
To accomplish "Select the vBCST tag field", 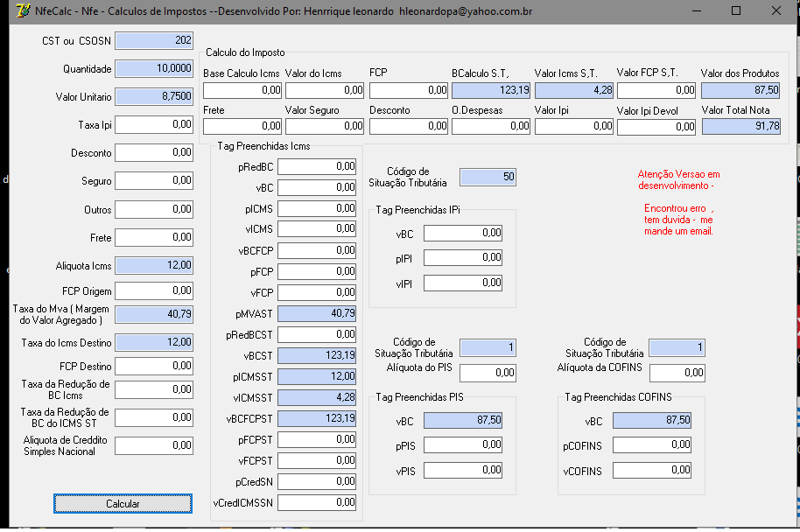I will pyautogui.click(x=317, y=355).
